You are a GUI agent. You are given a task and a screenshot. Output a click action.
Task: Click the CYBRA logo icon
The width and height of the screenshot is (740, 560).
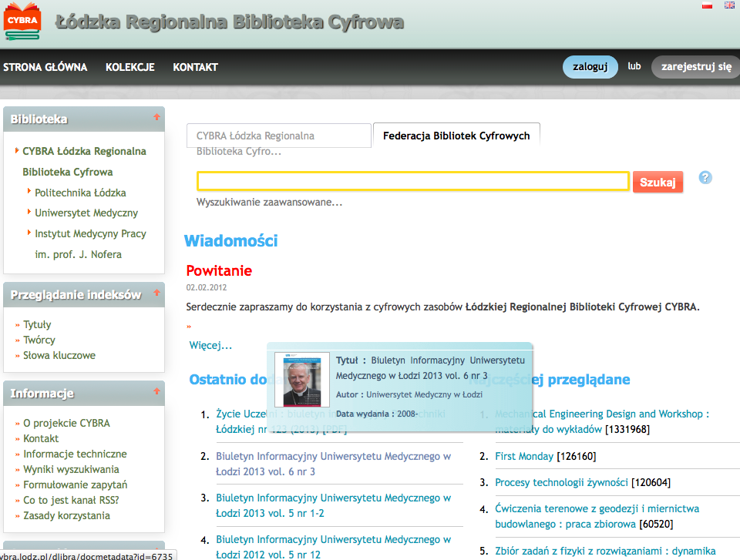click(x=22, y=22)
